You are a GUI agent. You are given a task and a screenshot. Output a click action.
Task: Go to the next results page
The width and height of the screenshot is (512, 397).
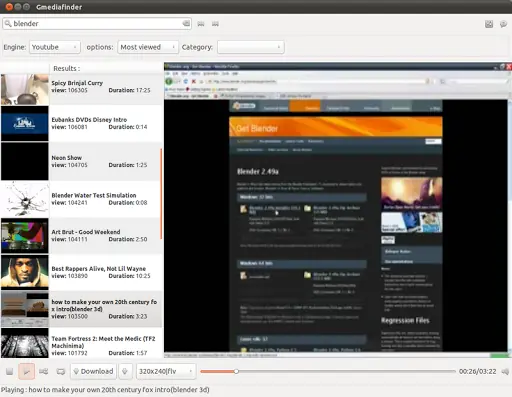(x=215, y=24)
